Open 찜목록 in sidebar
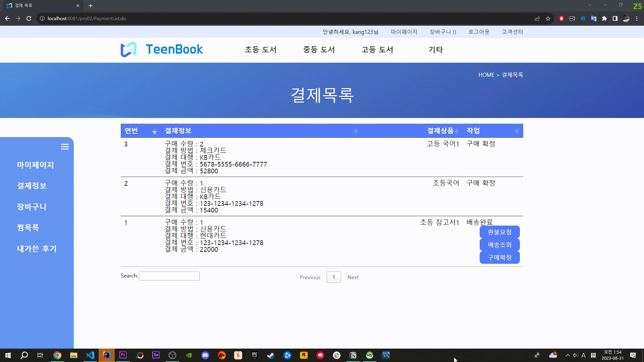 tap(28, 228)
